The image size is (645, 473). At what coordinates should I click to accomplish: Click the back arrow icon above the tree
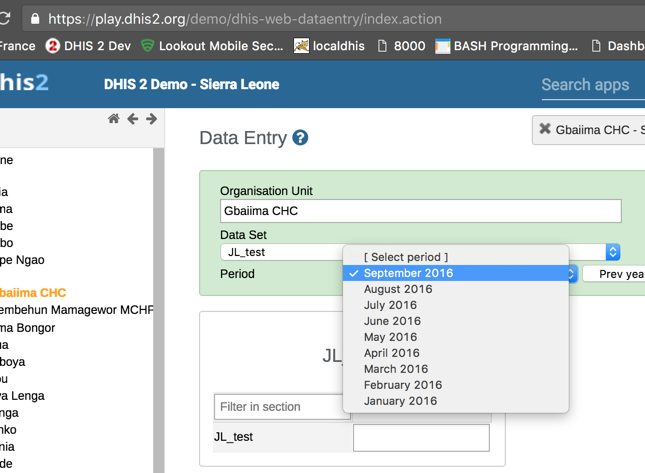pyautogui.click(x=132, y=119)
